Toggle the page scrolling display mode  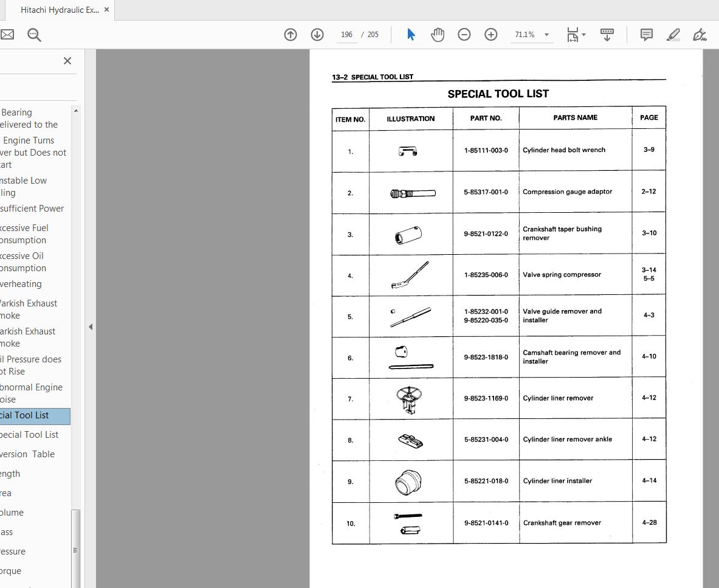click(x=607, y=35)
